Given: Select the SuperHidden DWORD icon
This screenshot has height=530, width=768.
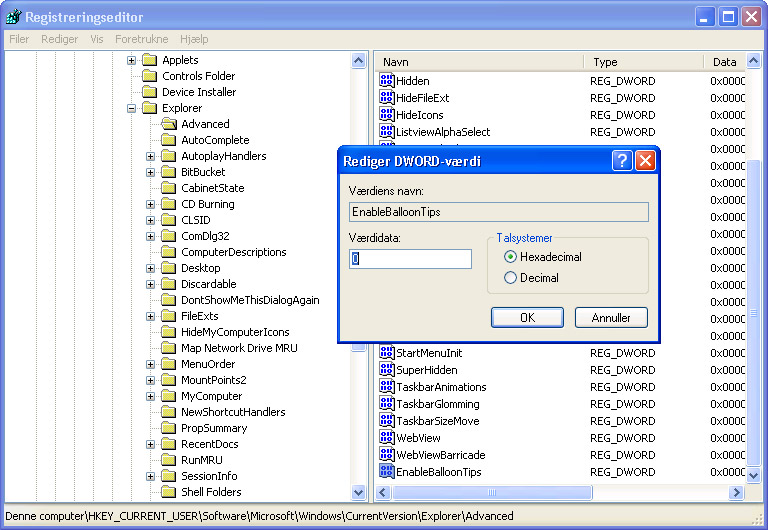Looking at the screenshot, I should point(386,370).
